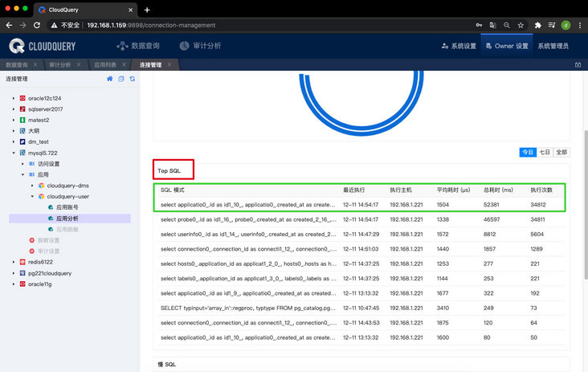Click the 平均耗时 (μs) column header
This screenshot has width=588, height=372.
pyautogui.click(x=453, y=190)
